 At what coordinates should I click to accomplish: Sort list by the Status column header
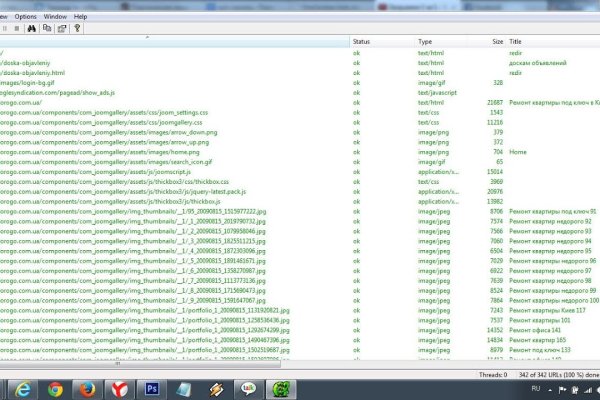pos(361,41)
